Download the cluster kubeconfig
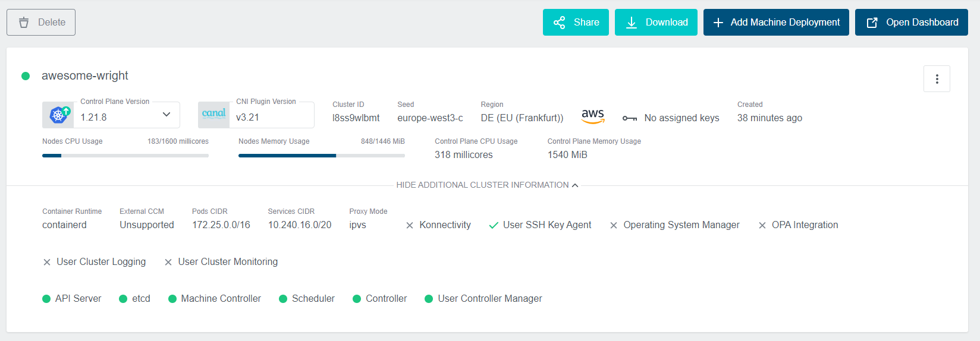This screenshot has width=980, height=341. click(655, 23)
